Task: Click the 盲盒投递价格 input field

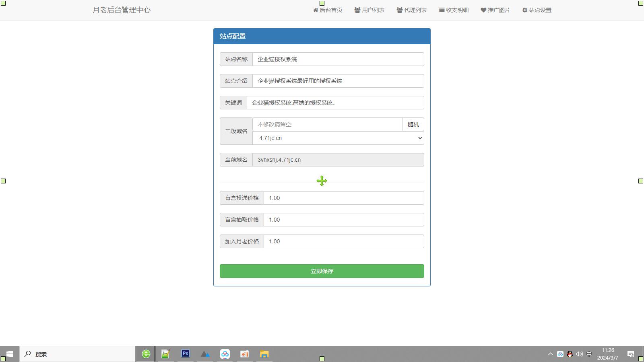Action: pyautogui.click(x=343, y=198)
